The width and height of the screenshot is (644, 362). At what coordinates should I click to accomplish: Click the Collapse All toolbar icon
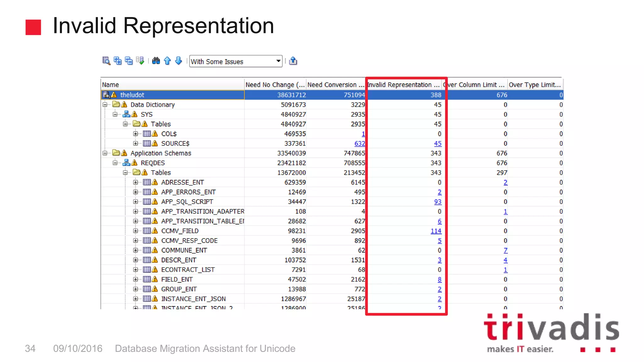point(129,61)
